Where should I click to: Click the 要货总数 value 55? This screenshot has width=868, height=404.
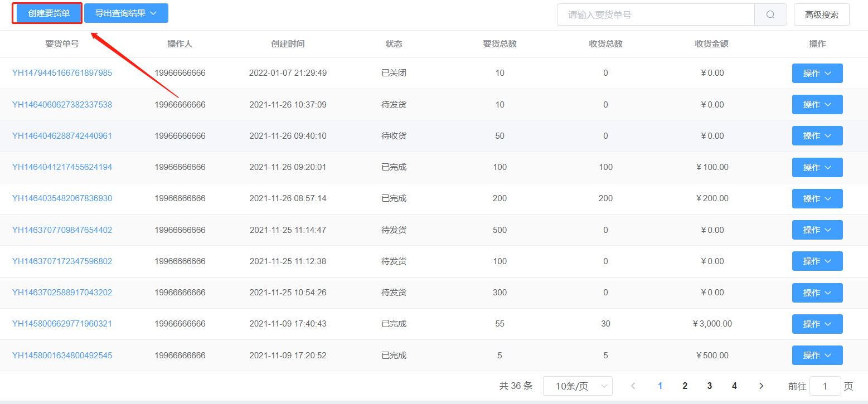(500, 324)
